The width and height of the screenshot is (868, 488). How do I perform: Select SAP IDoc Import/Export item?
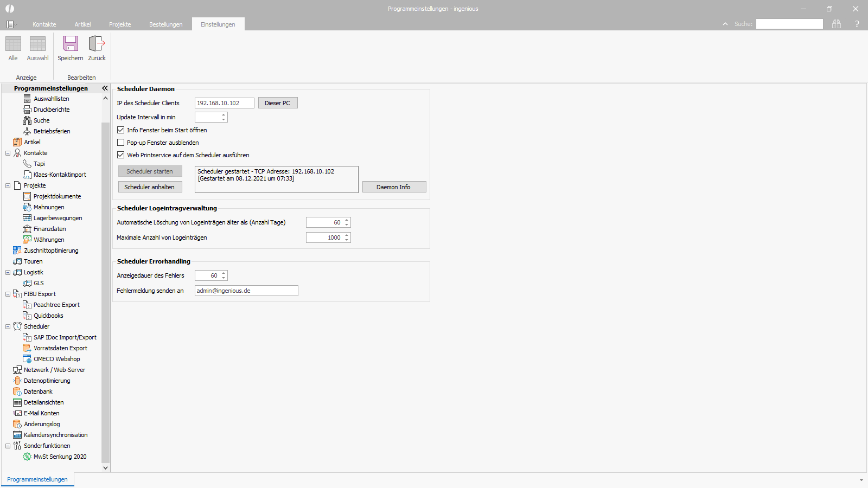tap(65, 337)
